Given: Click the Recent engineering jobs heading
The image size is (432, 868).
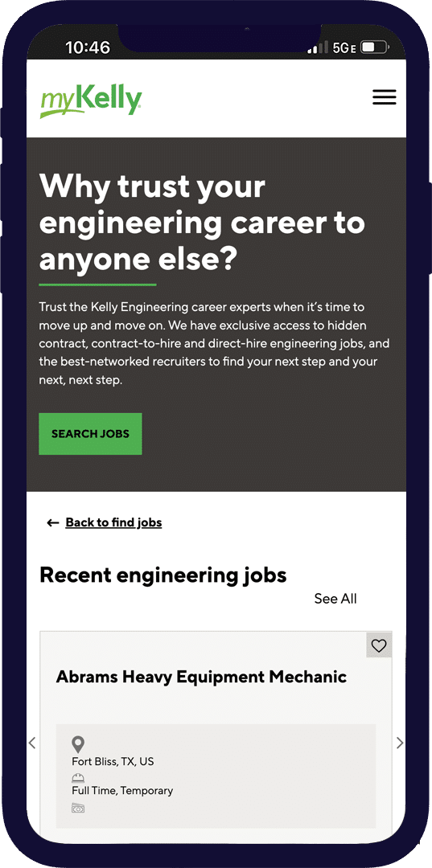Looking at the screenshot, I should (163, 575).
